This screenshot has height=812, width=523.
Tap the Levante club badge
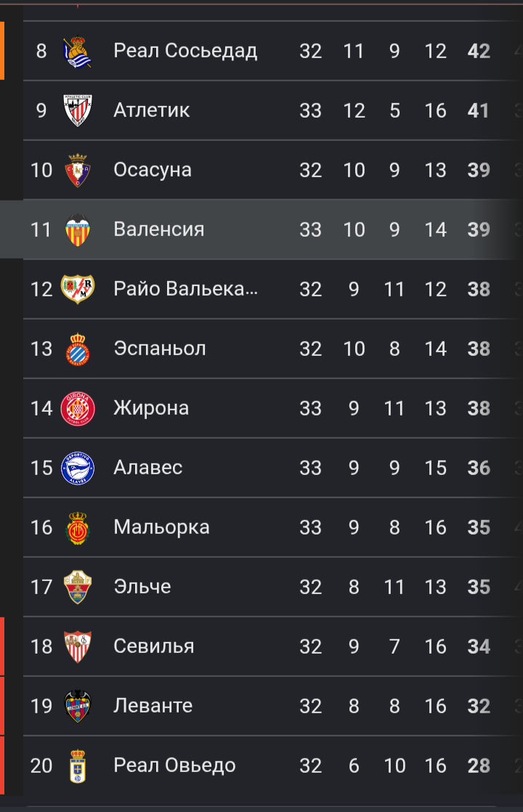coord(77,706)
